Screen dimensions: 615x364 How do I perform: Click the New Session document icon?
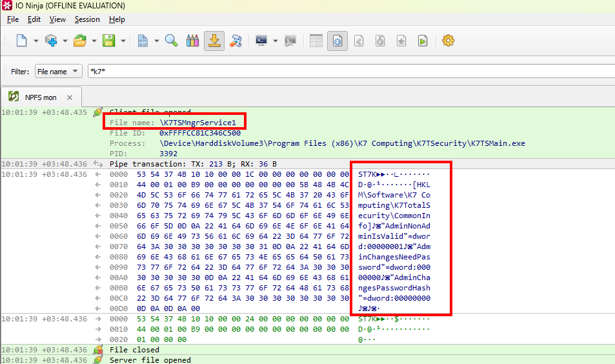coord(21,41)
